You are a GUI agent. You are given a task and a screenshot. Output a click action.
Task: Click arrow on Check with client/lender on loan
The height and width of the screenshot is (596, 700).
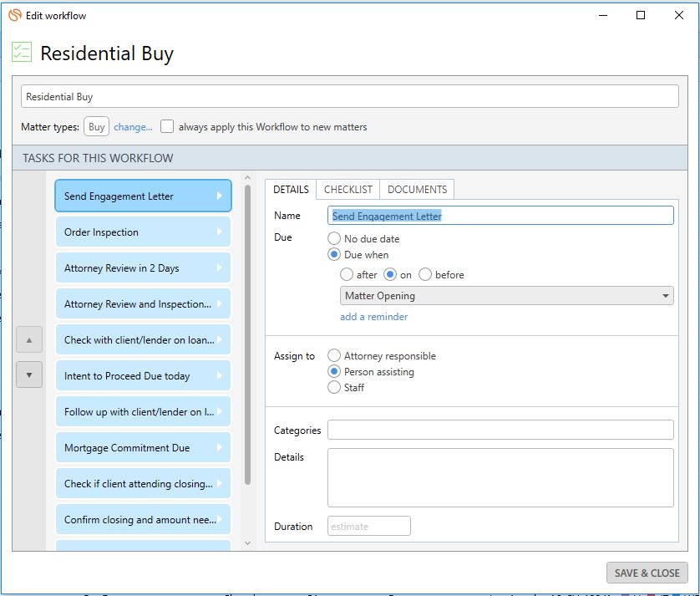coord(219,339)
